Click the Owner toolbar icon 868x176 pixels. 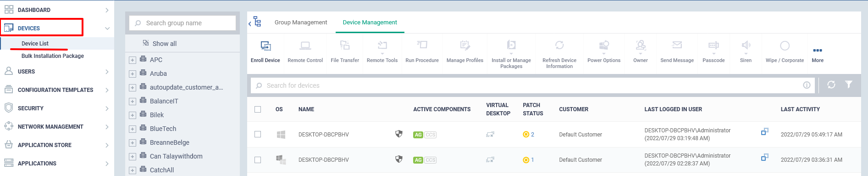tap(641, 45)
